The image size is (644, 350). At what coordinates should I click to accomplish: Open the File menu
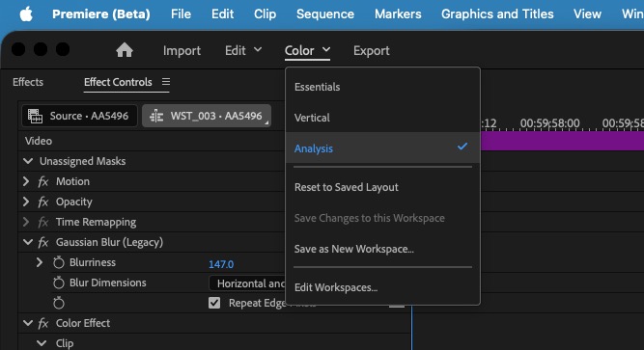tap(181, 13)
